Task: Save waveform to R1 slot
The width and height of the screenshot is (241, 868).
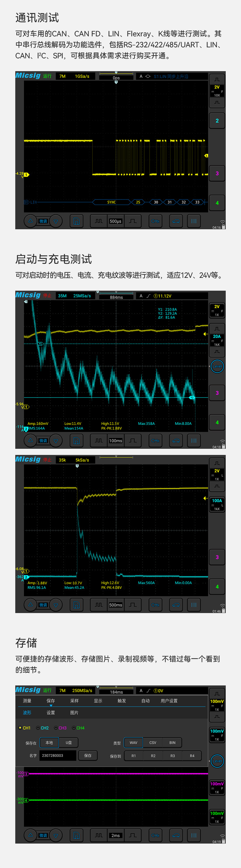Action: 134,756
